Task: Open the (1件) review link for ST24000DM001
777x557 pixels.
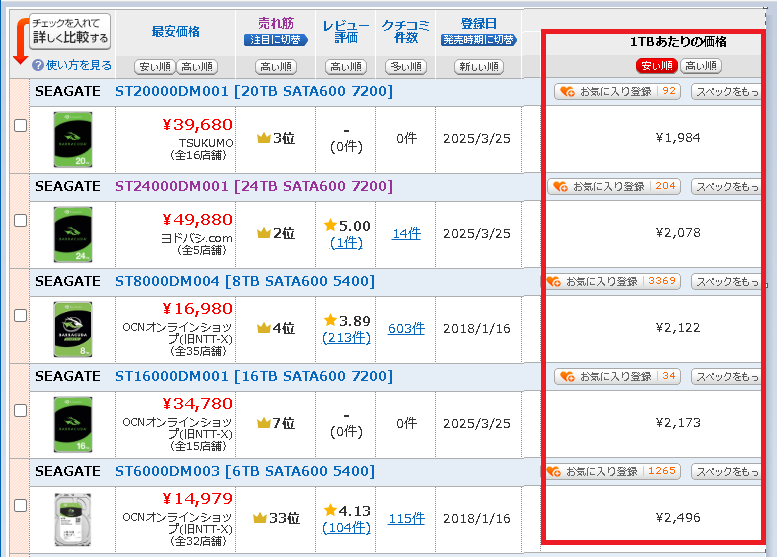Action: tap(346, 243)
